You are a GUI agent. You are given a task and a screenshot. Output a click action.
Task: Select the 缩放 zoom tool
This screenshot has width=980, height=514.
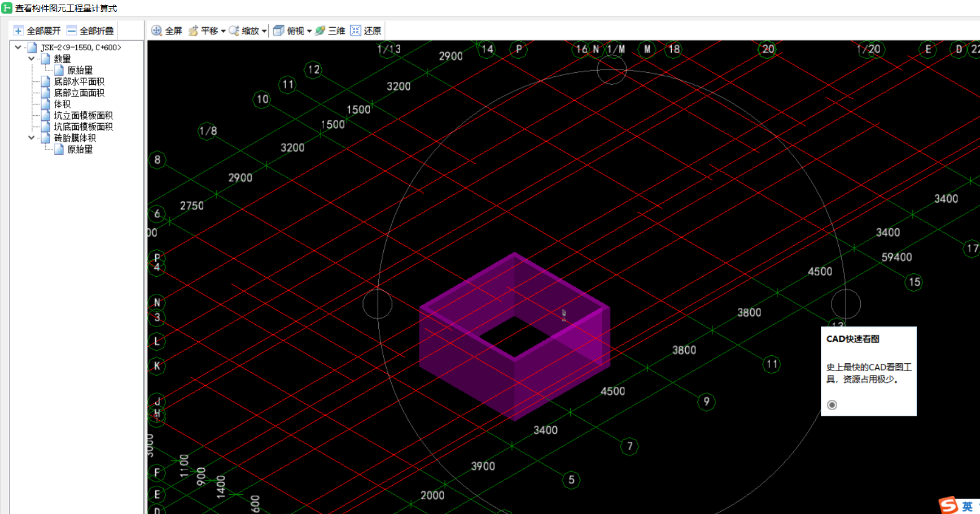coord(244,31)
